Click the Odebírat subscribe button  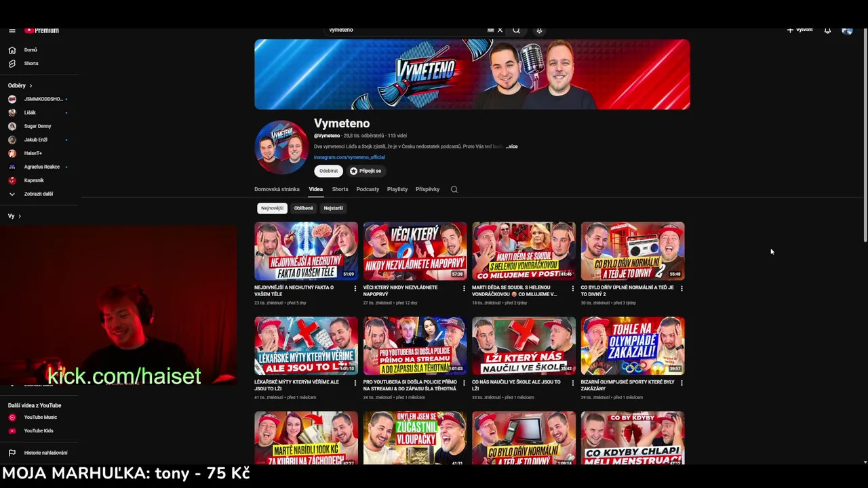click(328, 171)
